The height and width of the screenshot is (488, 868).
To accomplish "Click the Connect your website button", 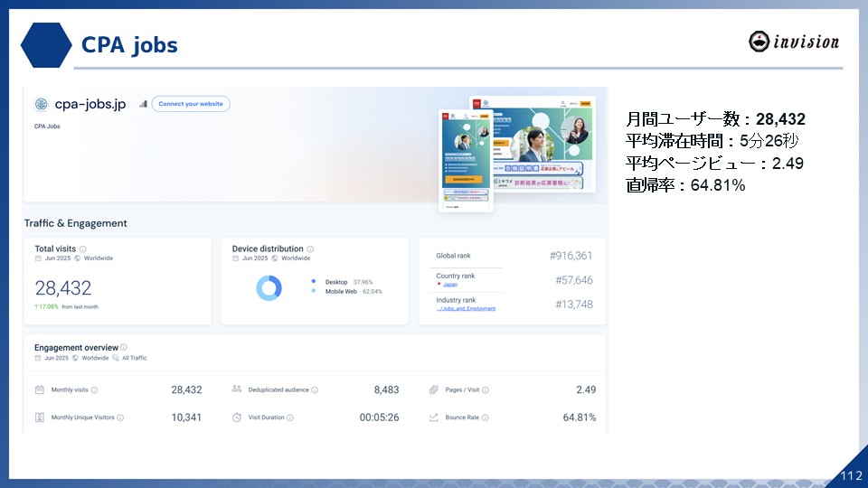I will click(x=191, y=103).
